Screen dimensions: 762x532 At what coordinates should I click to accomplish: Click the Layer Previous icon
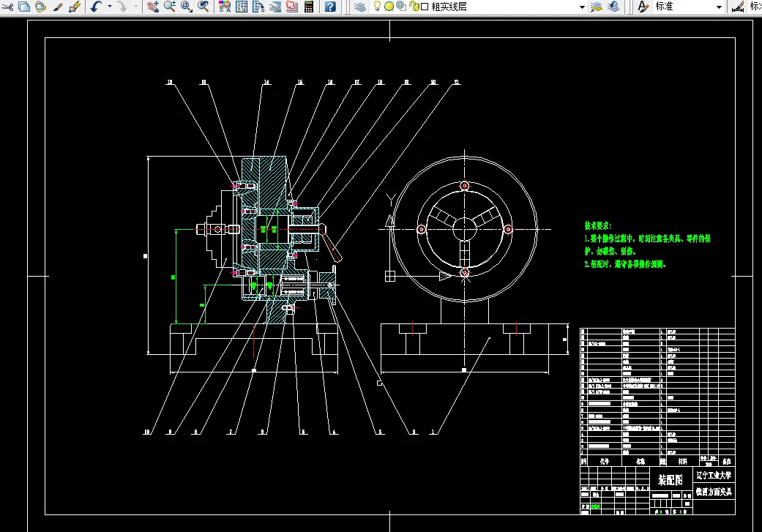[x=613, y=7]
